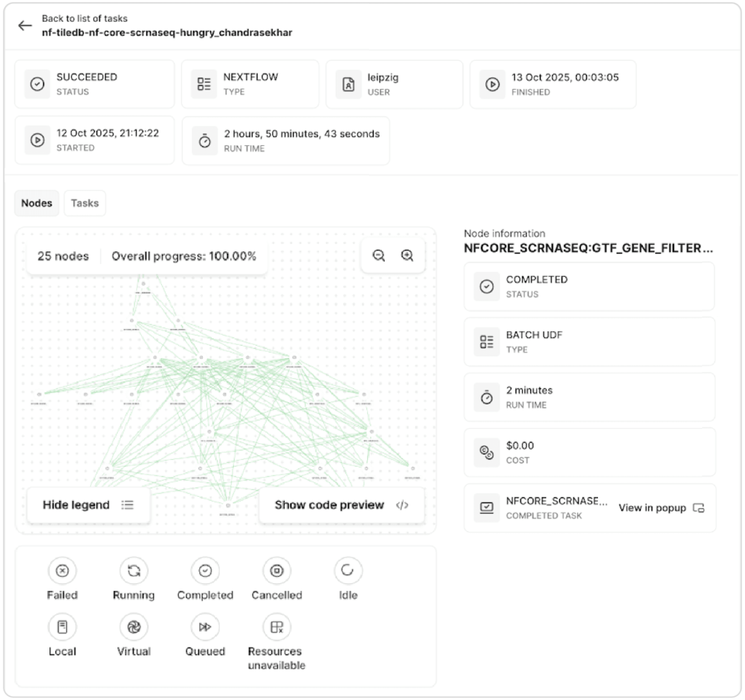Click the back arrow to tasks list
This screenshot has width=745, height=700.
25,26
